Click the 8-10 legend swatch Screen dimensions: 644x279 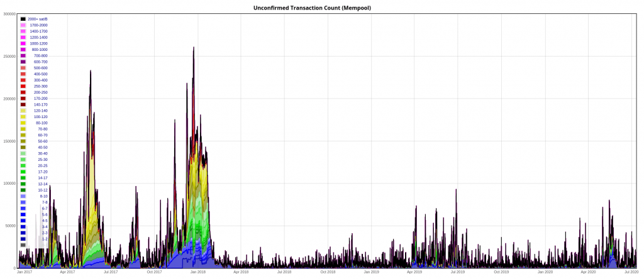[23, 196]
